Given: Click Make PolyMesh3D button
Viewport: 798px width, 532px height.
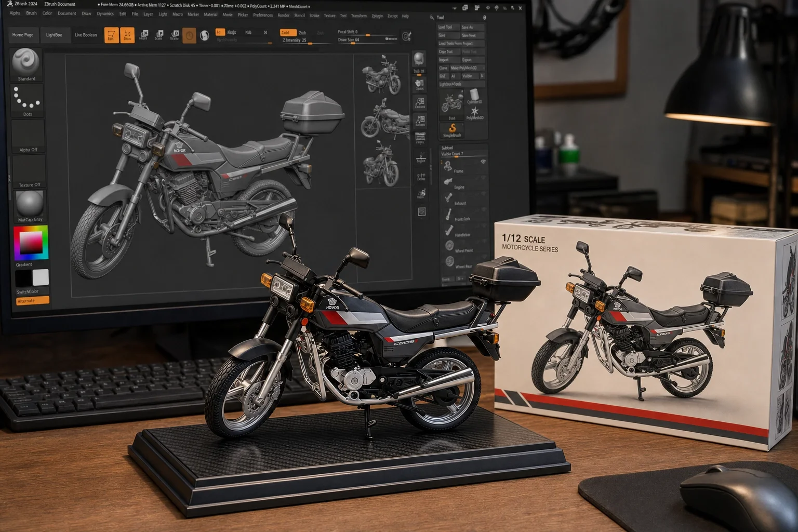Looking at the screenshot, I should 468,68.
